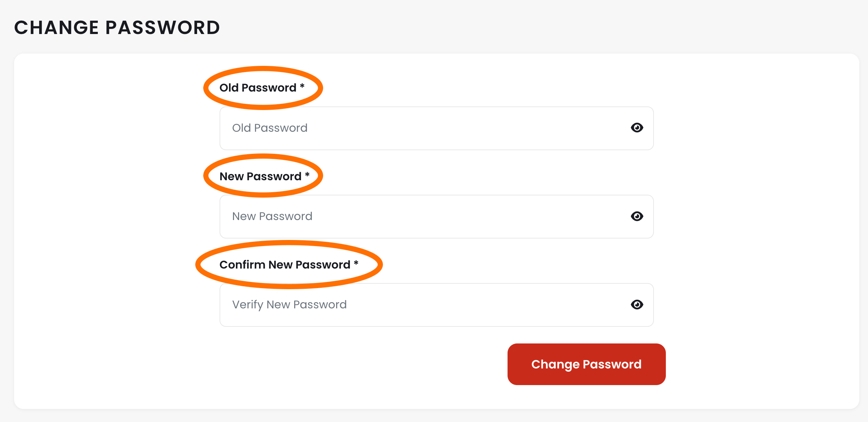Viewport: 868px width, 422px height.
Task: Toggle visibility of the New Password field
Action: pyautogui.click(x=637, y=216)
